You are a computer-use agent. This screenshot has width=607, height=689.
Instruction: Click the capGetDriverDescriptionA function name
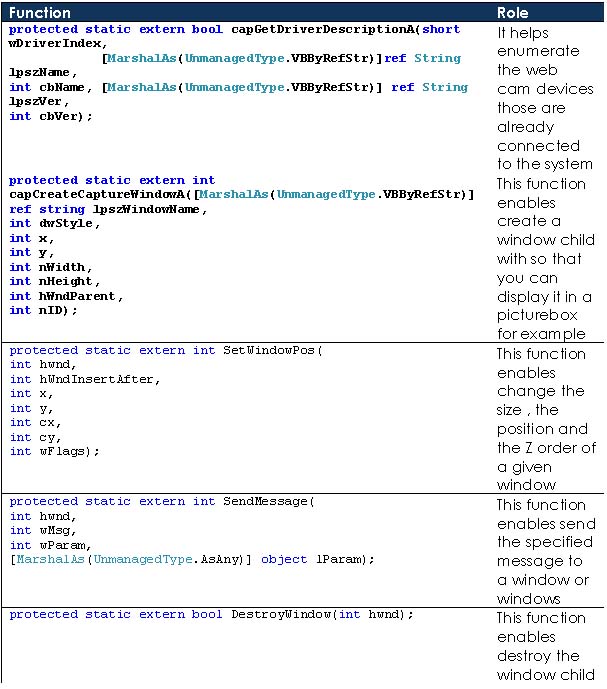click(x=322, y=29)
